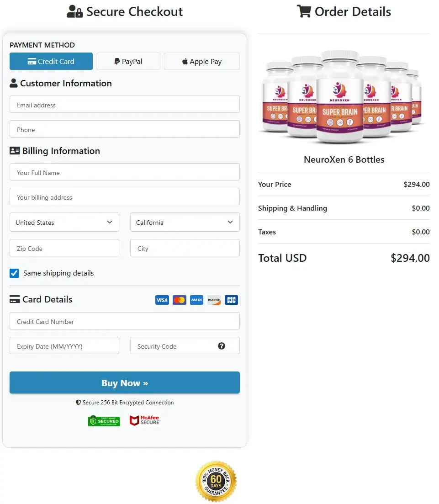Image resolution: width=439 pixels, height=504 pixels.
Task: Click the Security Code help question mark
Action: (222, 346)
